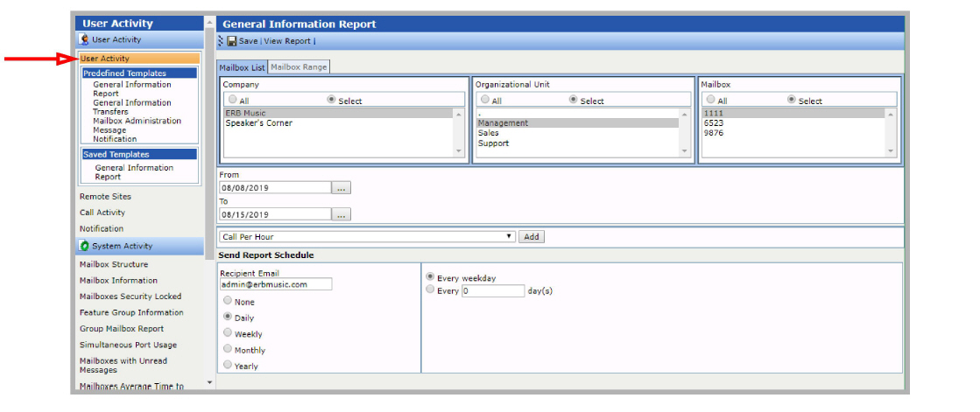Open General Information Transfers template
Image resolution: width=980 pixels, height=412 pixels.
click(x=132, y=107)
